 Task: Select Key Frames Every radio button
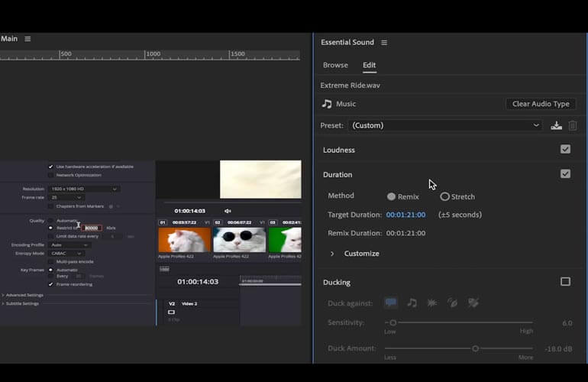pos(50,276)
